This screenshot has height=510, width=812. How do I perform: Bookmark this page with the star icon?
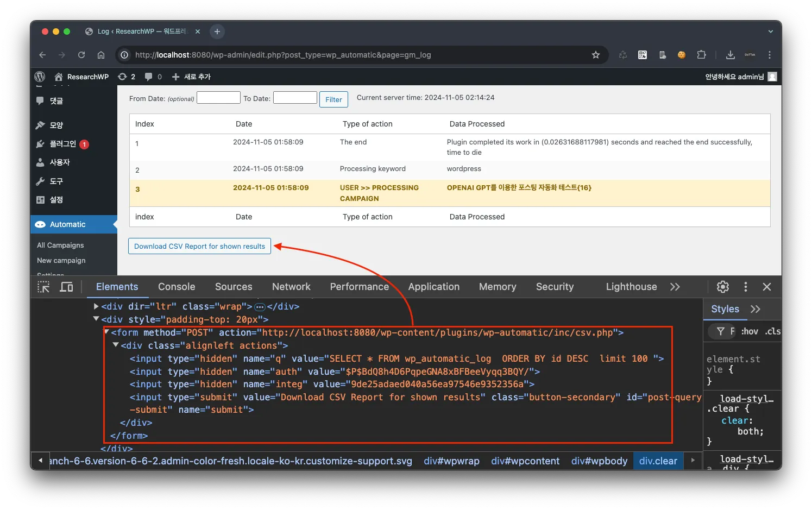pyautogui.click(x=596, y=55)
